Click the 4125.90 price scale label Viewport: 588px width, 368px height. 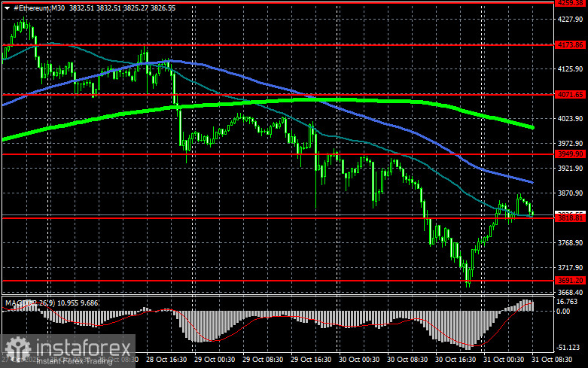click(570, 69)
